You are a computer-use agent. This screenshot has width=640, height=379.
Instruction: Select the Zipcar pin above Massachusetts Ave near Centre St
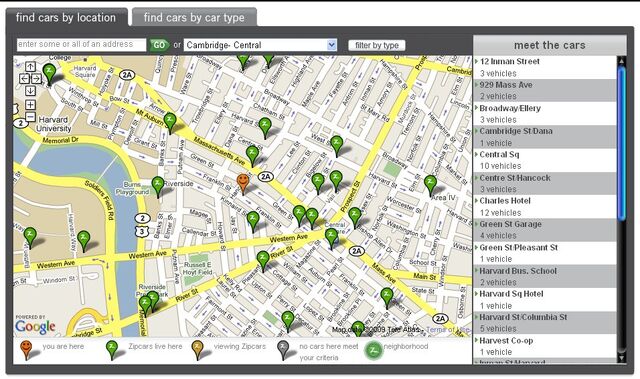pyautogui.click(x=252, y=155)
